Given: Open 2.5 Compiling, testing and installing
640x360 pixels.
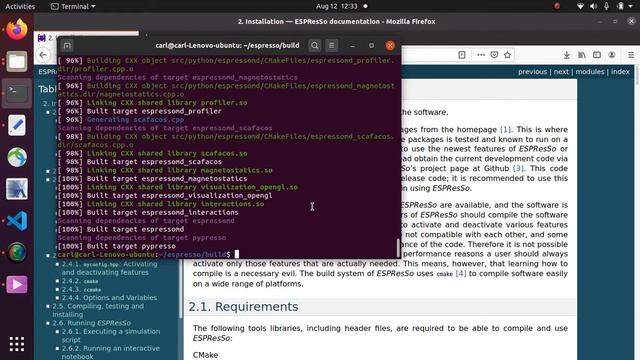Looking at the screenshot, I should pos(98,310).
